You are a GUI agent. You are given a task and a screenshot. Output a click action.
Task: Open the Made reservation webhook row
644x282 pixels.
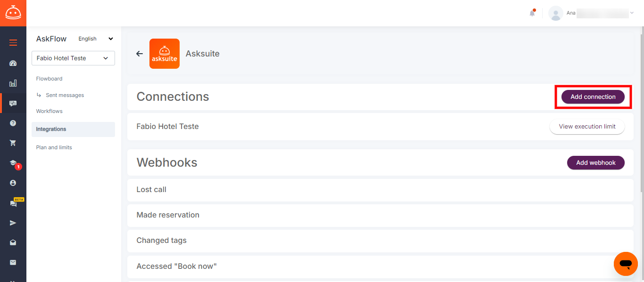(x=380, y=215)
